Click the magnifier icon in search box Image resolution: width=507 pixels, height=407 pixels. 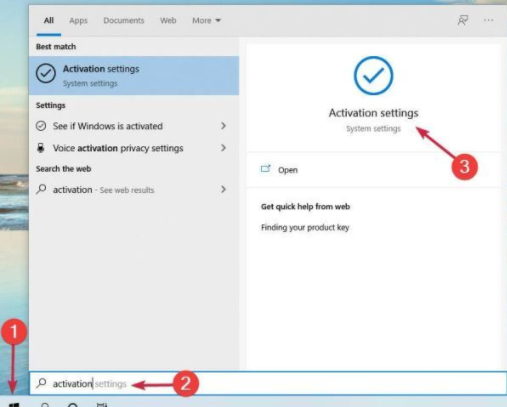41,383
